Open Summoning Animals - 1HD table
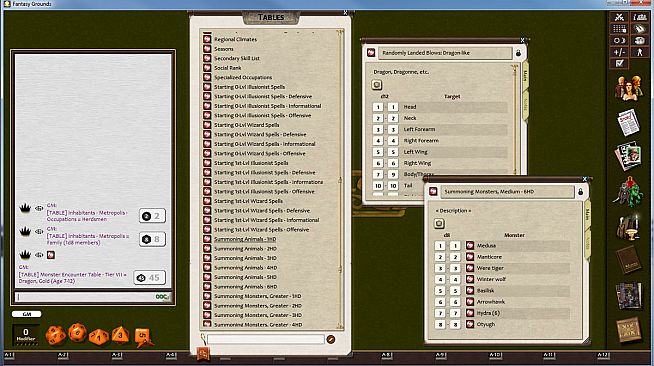This screenshot has width=654, height=366. point(245,239)
